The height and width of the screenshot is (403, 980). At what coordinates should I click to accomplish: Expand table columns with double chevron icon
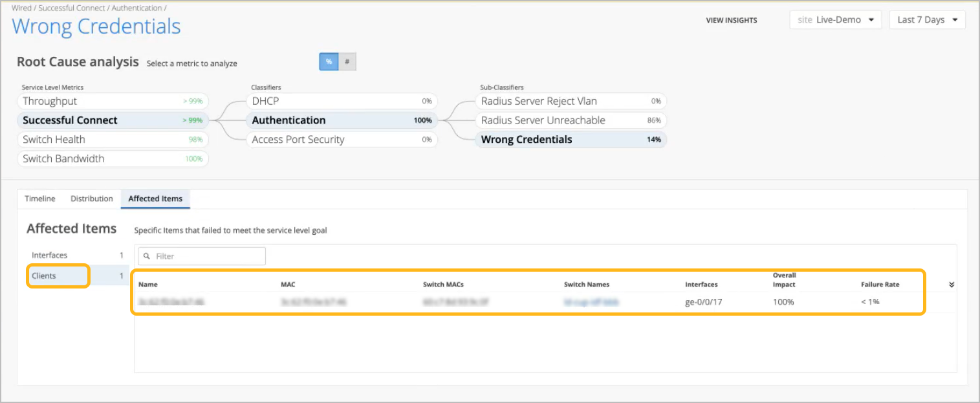click(952, 285)
